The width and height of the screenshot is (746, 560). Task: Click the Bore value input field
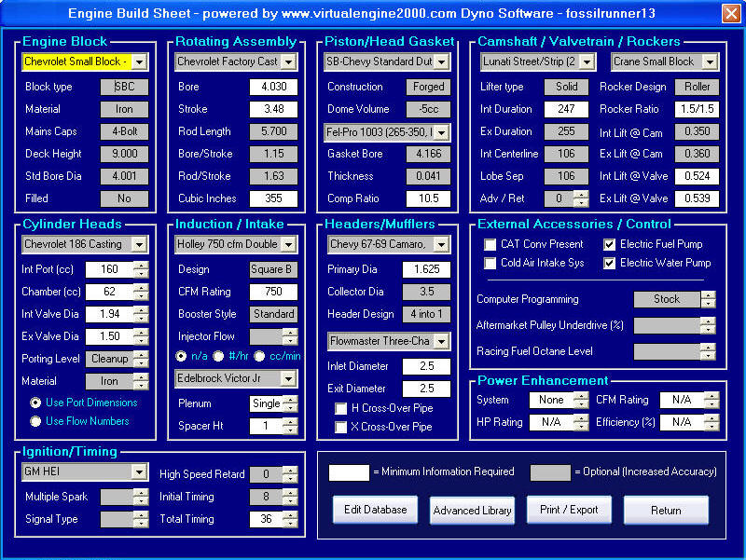click(273, 87)
